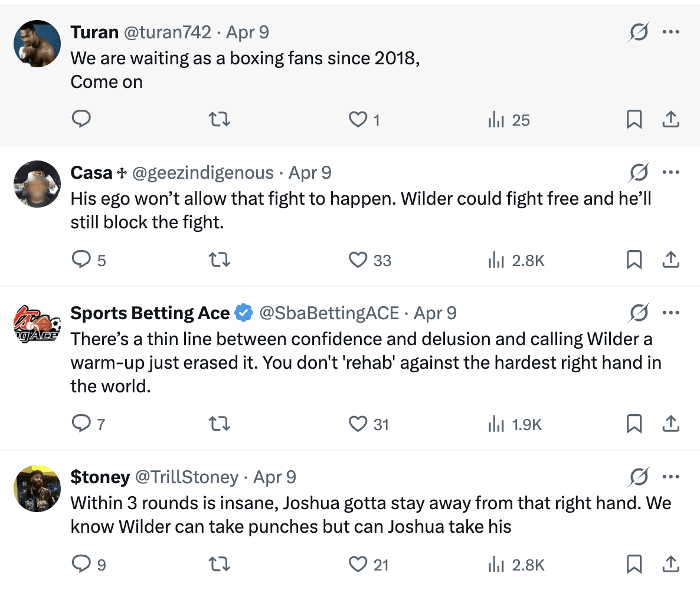The width and height of the screenshot is (700, 590).
Task: Reply to Turan's tweet
Action: point(81,120)
